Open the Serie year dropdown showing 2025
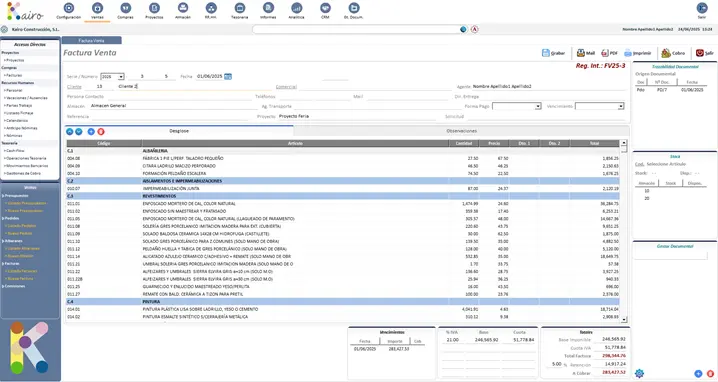 click(112, 76)
